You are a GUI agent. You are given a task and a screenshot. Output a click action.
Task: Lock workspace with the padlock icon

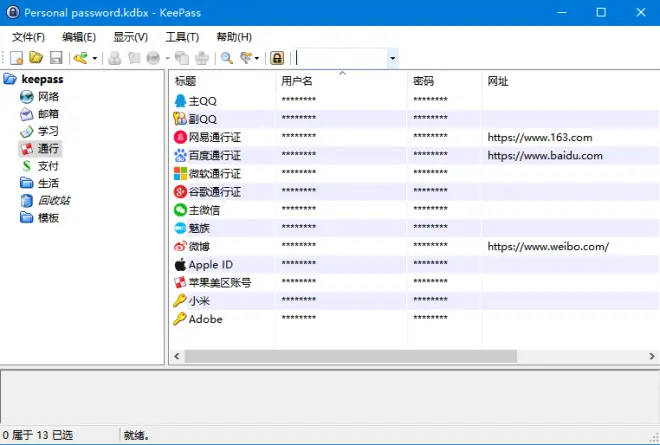(x=277, y=58)
